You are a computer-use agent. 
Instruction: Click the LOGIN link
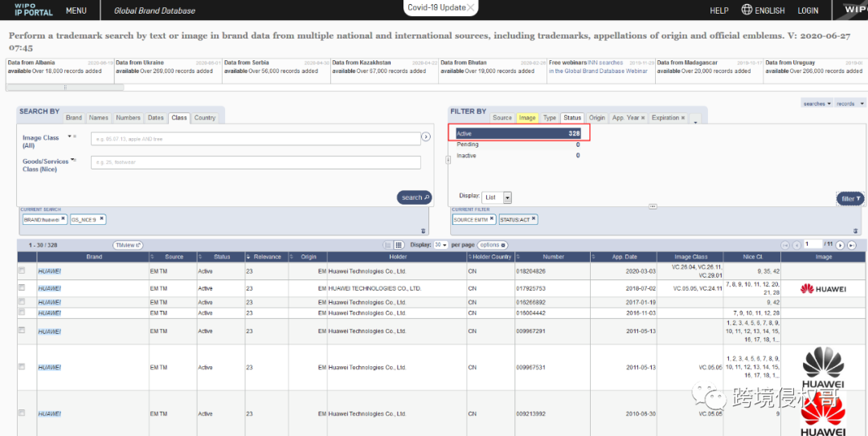point(808,10)
